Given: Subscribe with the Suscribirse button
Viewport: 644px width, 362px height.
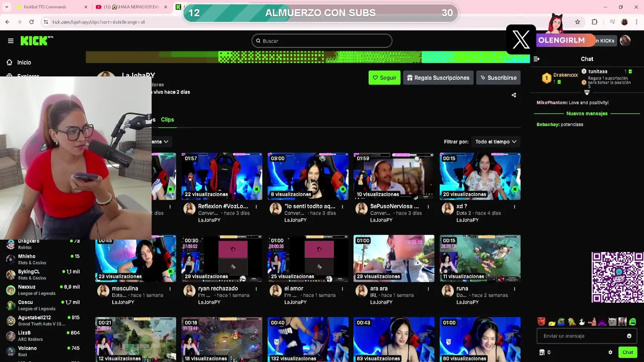Looking at the screenshot, I should coord(498,77).
